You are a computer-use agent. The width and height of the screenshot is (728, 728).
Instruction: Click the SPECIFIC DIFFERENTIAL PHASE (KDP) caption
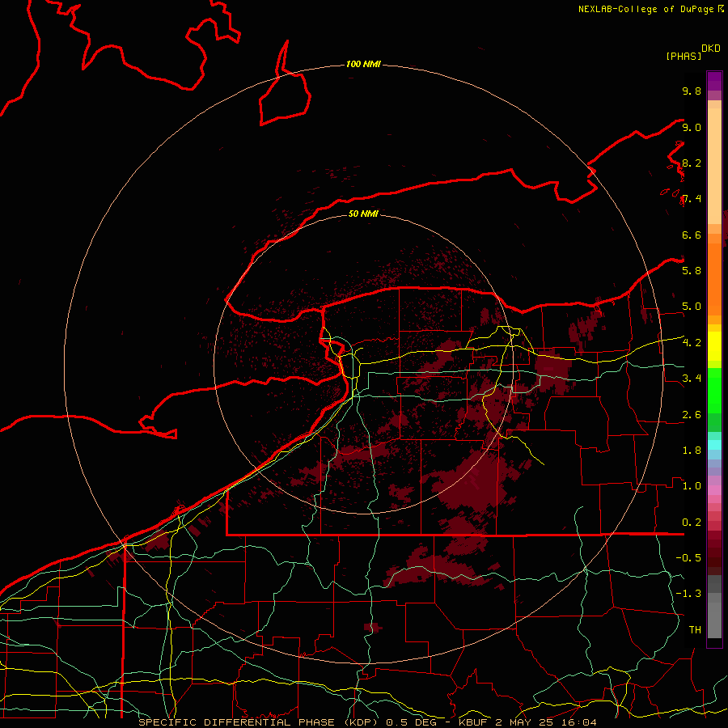pyautogui.click(x=258, y=722)
